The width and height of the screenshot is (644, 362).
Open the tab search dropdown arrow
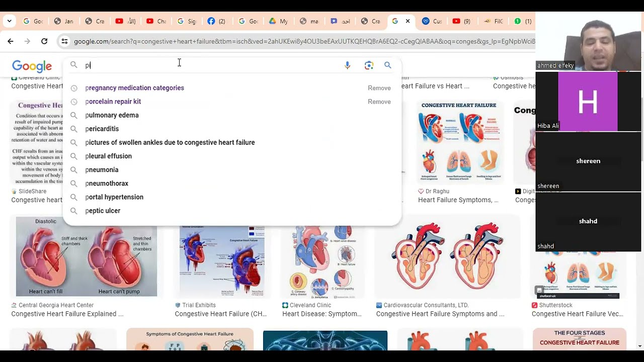9,21
